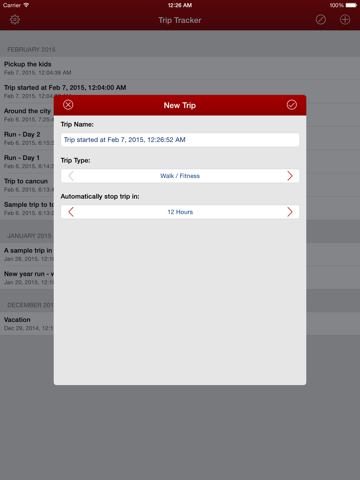Viewport: 360px width, 480px height.
Task: Tap the battery indicator in status bar
Action: coord(351,5)
